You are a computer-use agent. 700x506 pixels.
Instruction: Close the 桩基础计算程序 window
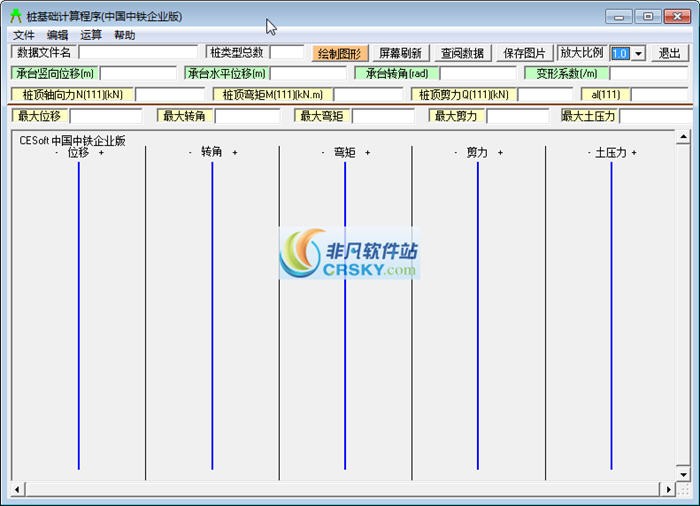(x=677, y=17)
